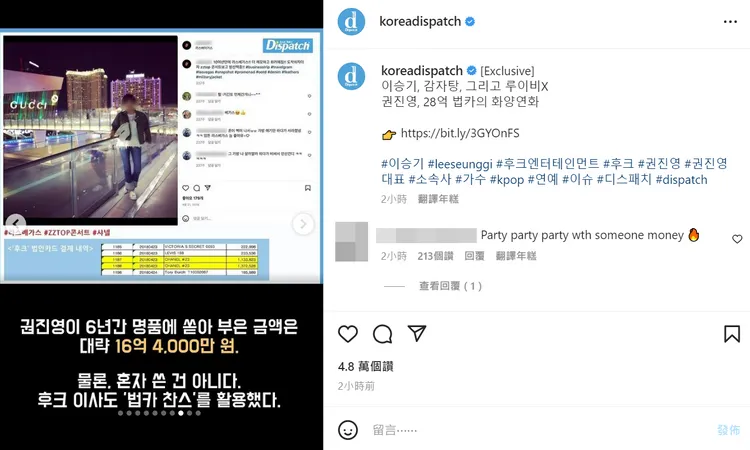Open the emoji picker smiley icon
The width and height of the screenshot is (750, 450).
pyautogui.click(x=348, y=430)
